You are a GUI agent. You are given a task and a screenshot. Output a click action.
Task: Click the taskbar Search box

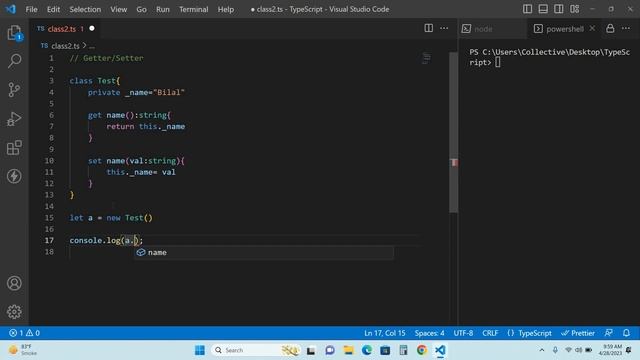coord(255,350)
